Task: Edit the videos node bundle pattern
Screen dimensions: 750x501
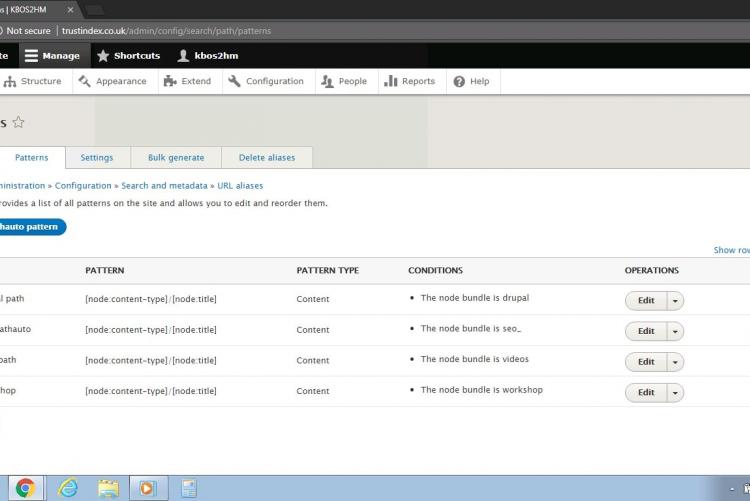Action: (x=646, y=362)
